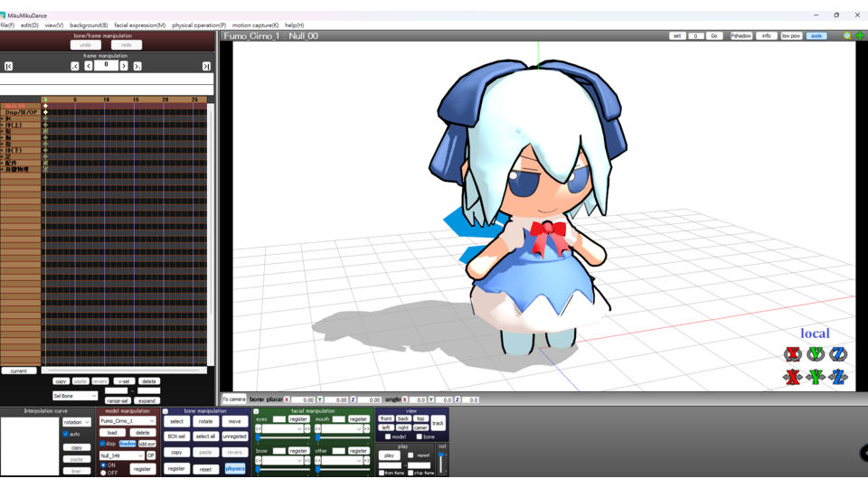Image resolution: width=868 pixels, height=488 pixels.
Task: Open the other morph dropdown
Action: click(x=342, y=460)
